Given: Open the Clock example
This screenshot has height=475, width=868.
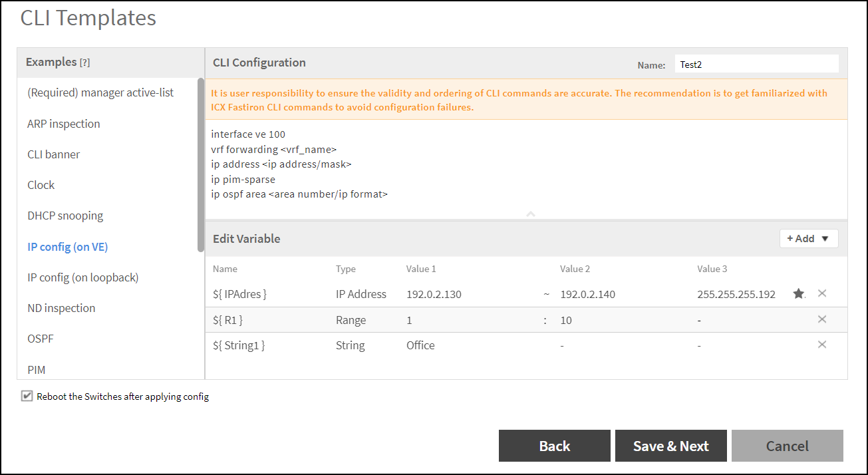Looking at the screenshot, I should [x=41, y=185].
